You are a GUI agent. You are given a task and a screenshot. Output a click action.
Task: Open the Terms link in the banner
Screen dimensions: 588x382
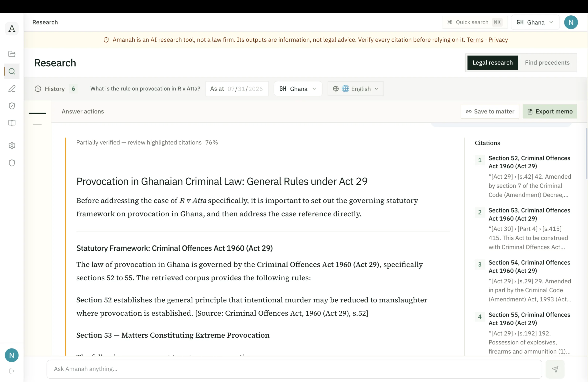[x=475, y=40]
